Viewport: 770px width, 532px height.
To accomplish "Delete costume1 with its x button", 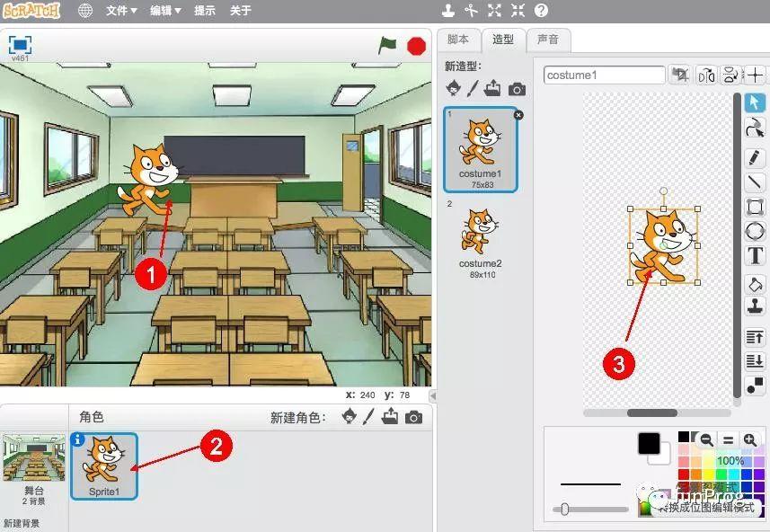I will (x=518, y=115).
